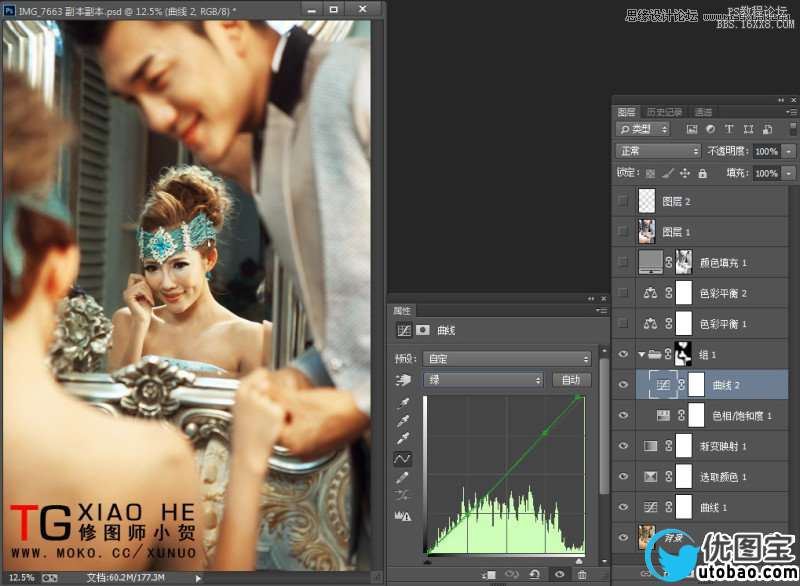Click the clip-to-layer icon in Properties footer
The width and height of the screenshot is (800, 586).
(x=489, y=575)
